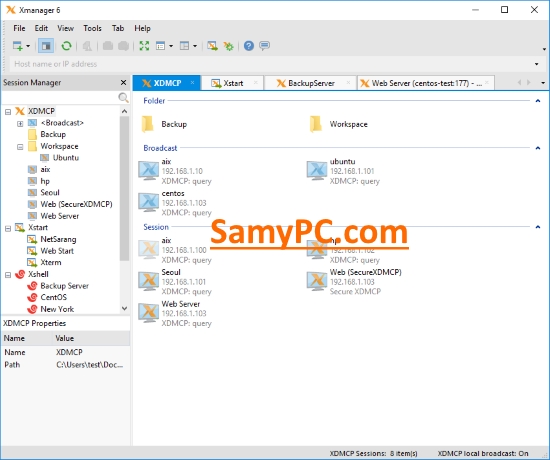Select the Web (SecureXDMCP) session icon in pane
The height and width of the screenshot is (460, 550).
click(x=317, y=281)
